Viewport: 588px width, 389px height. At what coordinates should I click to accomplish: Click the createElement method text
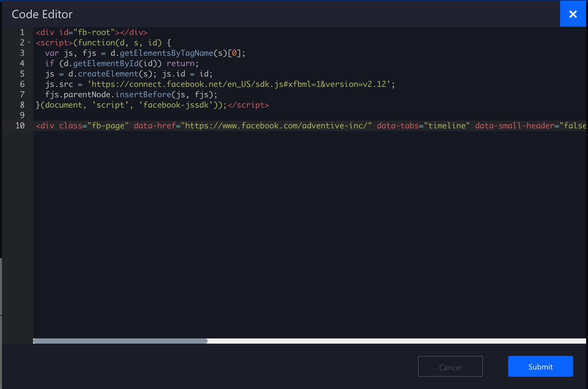tap(108, 74)
